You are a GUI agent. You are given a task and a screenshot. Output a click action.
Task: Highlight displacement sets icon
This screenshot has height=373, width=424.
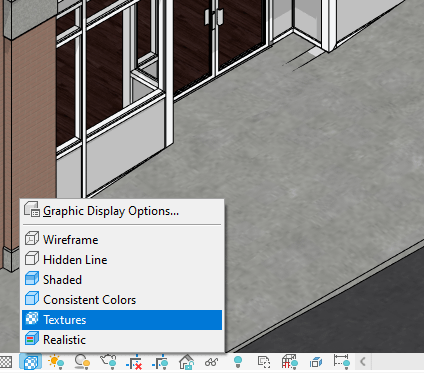[x=316, y=362]
